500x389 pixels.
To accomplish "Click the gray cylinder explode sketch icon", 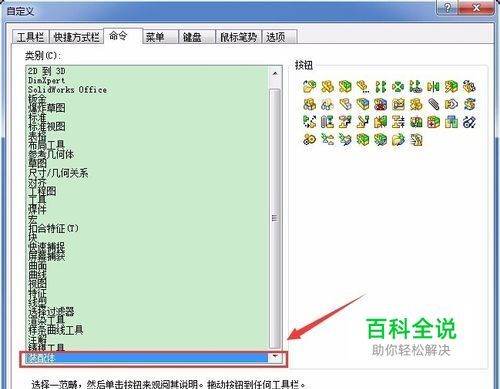I will click(327, 122).
